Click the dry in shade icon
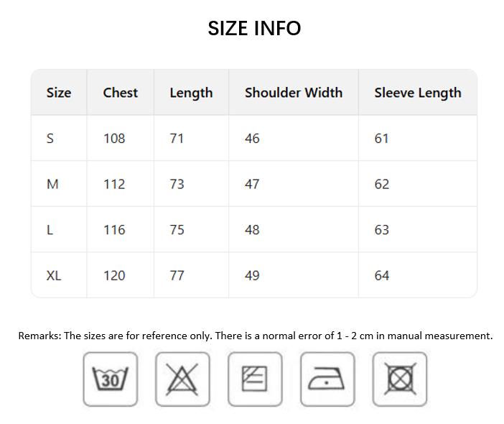 click(x=255, y=379)
